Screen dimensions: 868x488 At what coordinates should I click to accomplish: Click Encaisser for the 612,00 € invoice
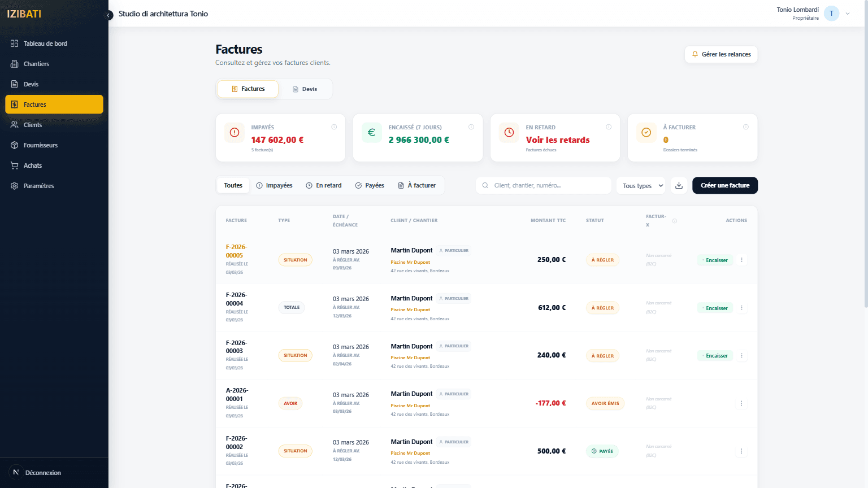(715, 308)
